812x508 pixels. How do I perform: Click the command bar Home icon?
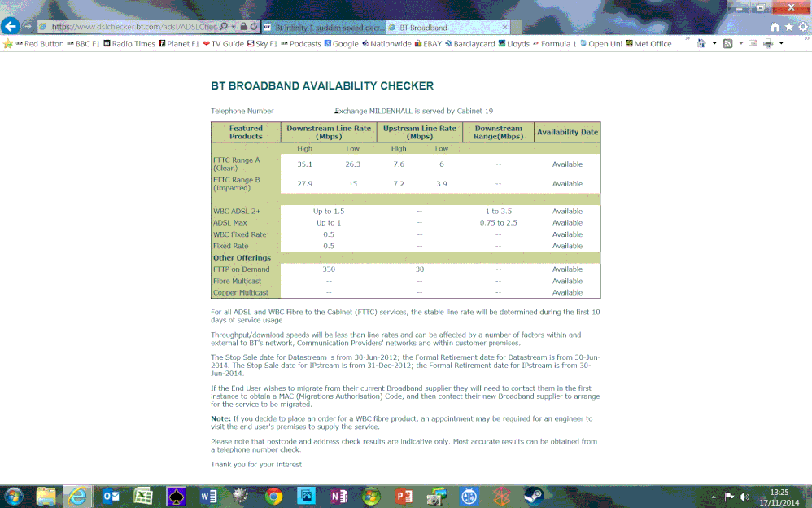tap(701, 43)
